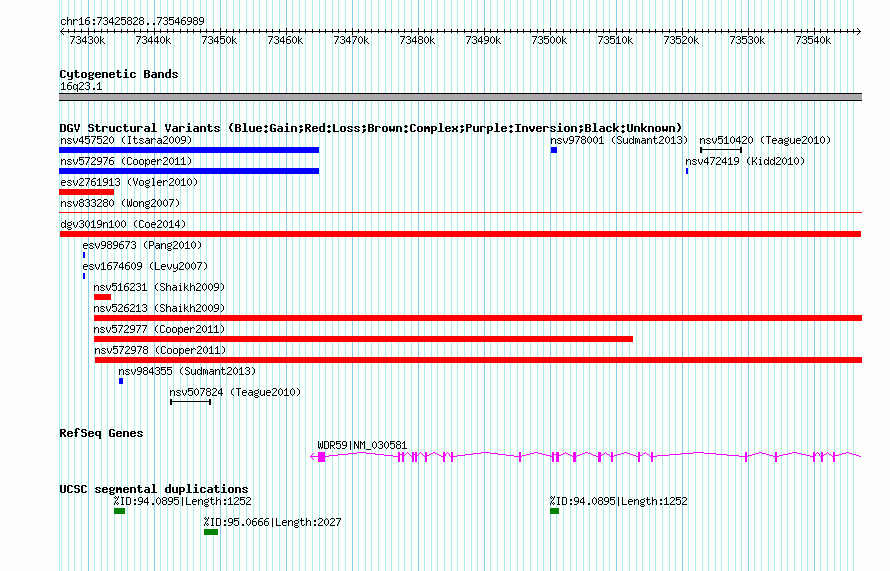Click the nsv526213 (Shaikh2009) long red bar
The height and width of the screenshot is (571, 890).
tap(478, 318)
